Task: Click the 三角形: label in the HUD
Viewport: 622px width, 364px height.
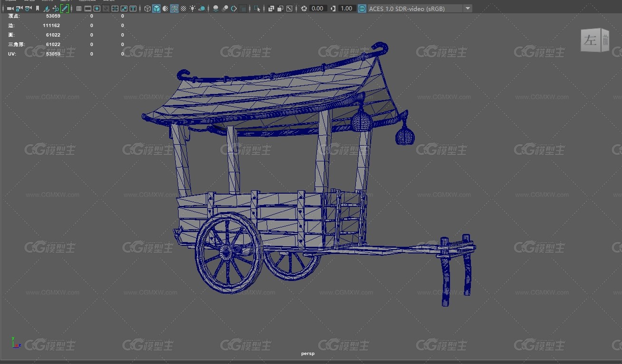Action: pyautogui.click(x=17, y=45)
